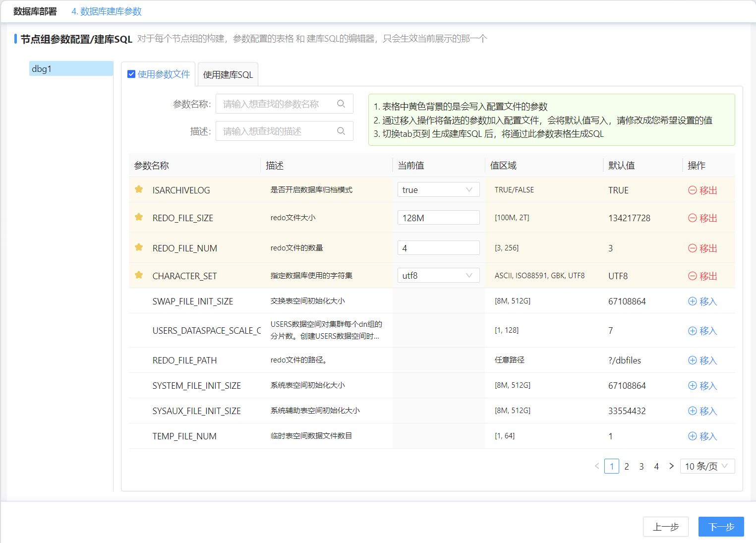Add SWAP_FILE_INIT_SIZE using its 移入 icon
The height and width of the screenshot is (543, 756).
coord(693,301)
